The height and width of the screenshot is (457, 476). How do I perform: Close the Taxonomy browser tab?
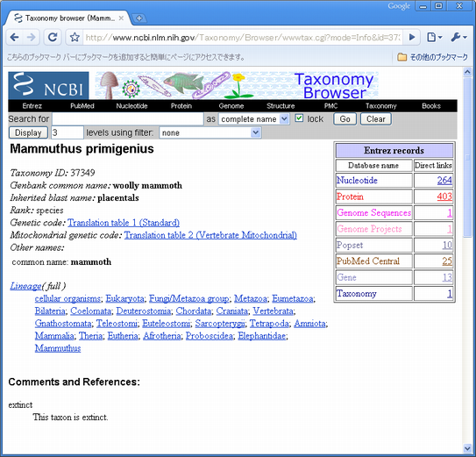(121, 18)
